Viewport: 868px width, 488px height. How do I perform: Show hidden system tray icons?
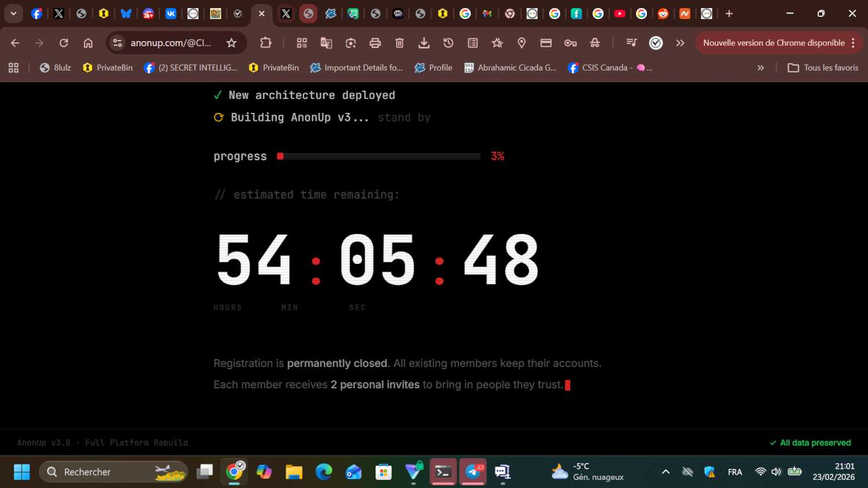point(665,472)
